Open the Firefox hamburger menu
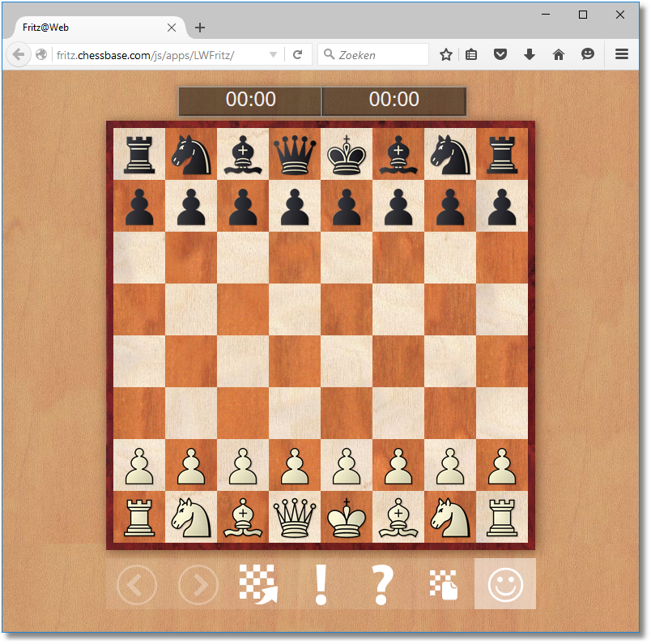The width and height of the screenshot is (651, 644). point(620,53)
